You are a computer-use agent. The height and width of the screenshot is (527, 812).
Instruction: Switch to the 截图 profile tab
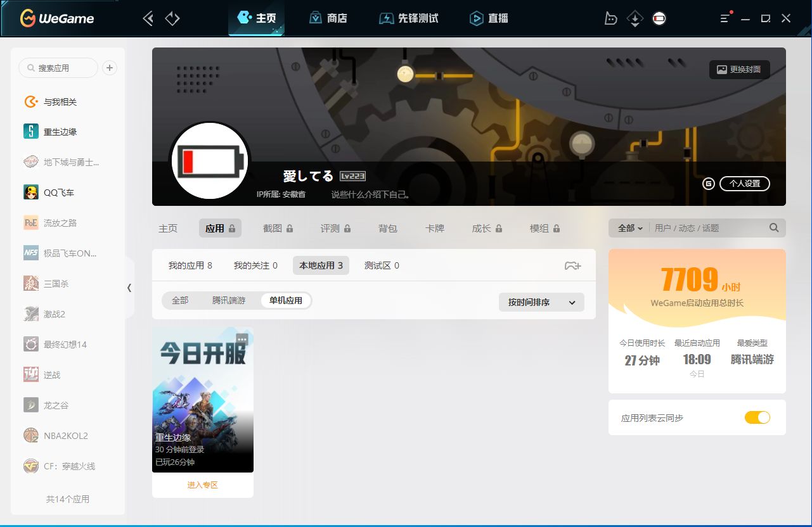click(x=278, y=228)
